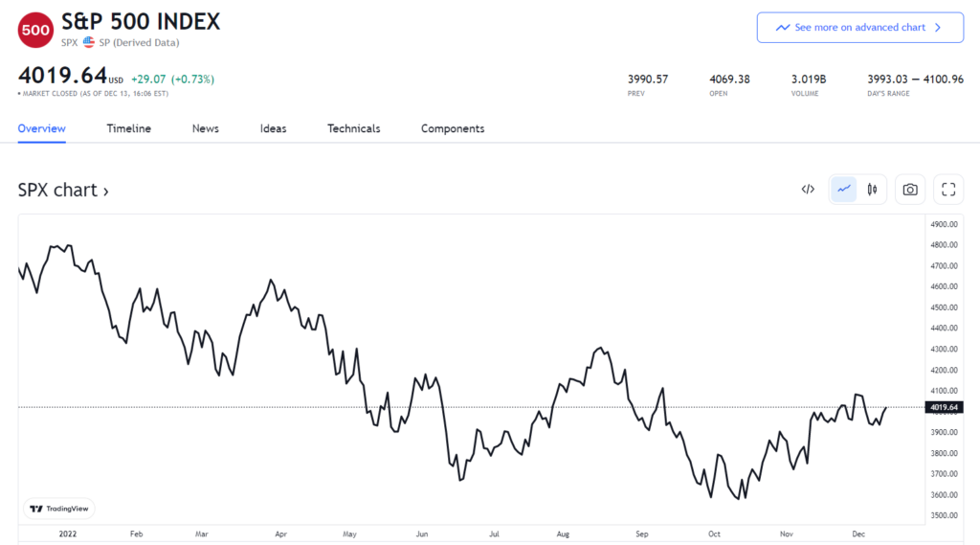Screen dimensions: 980x545
Task: Click the TradingView logo on chart
Action: [59, 510]
